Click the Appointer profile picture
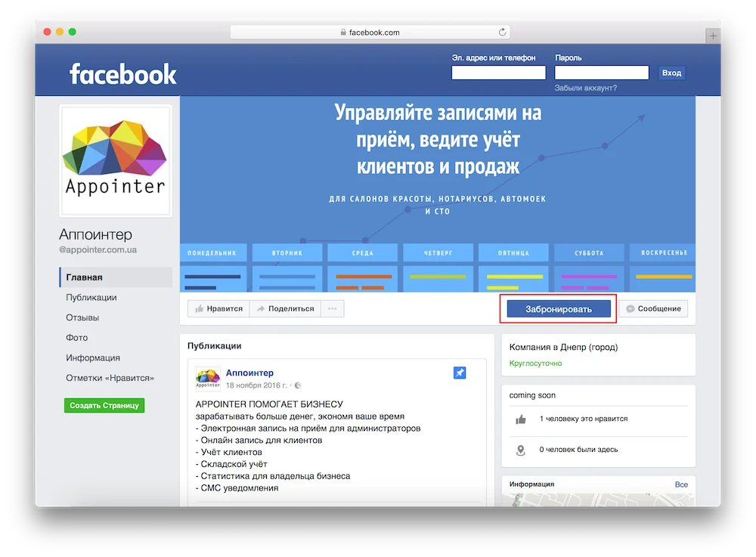Screen dimensions: 756x557 [116, 161]
